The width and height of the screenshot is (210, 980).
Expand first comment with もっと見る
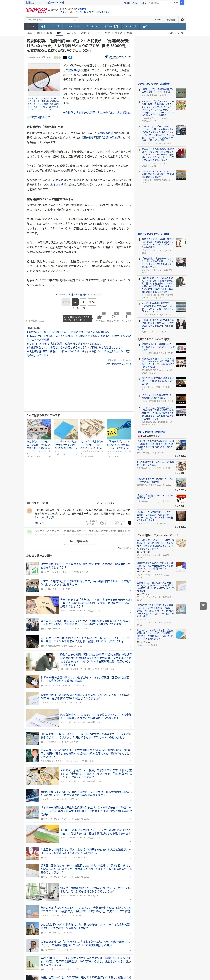[48, 517]
